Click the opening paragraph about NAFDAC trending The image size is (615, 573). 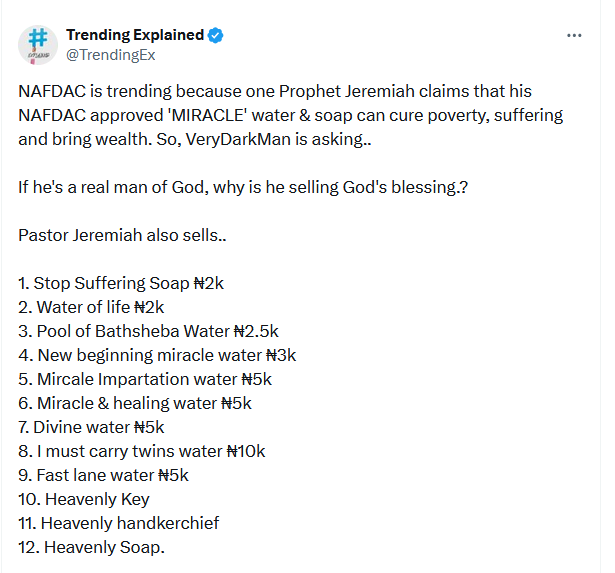click(290, 115)
